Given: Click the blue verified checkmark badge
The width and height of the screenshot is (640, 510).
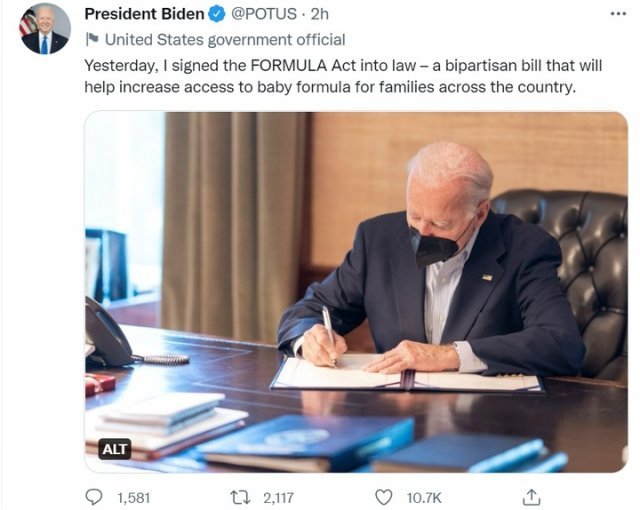Looking at the screenshot, I should coord(216,14).
